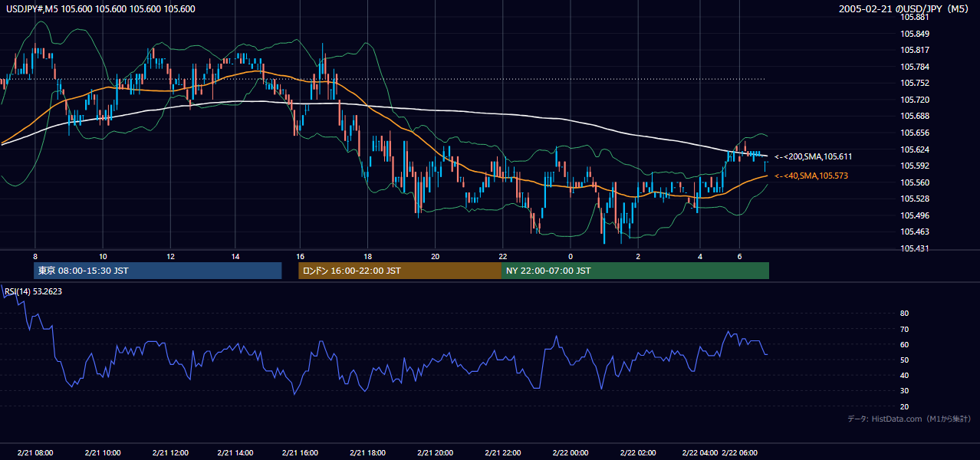Click hour label 22 under price chart
Viewport: 980px width, 460px height.
(503, 256)
